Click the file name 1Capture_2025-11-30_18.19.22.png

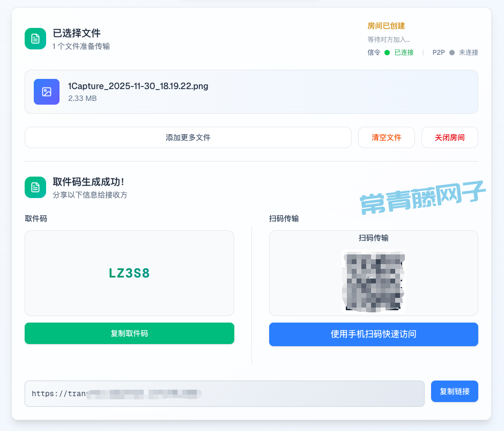coord(138,86)
